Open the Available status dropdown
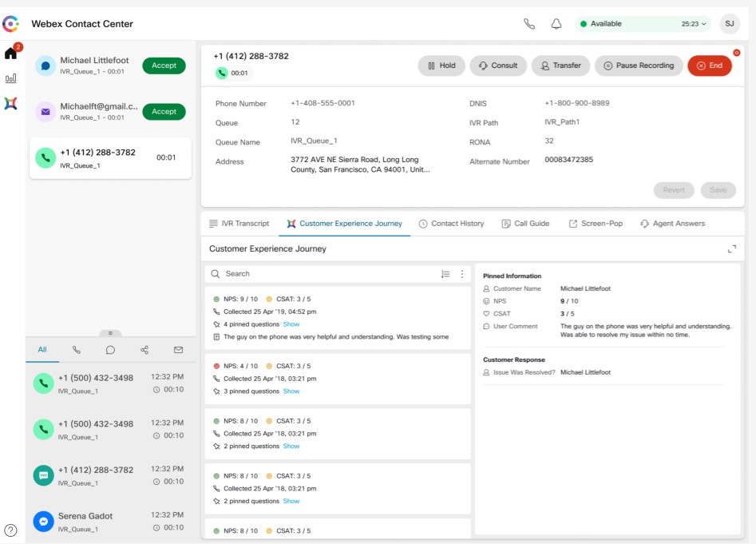 [643, 24]
